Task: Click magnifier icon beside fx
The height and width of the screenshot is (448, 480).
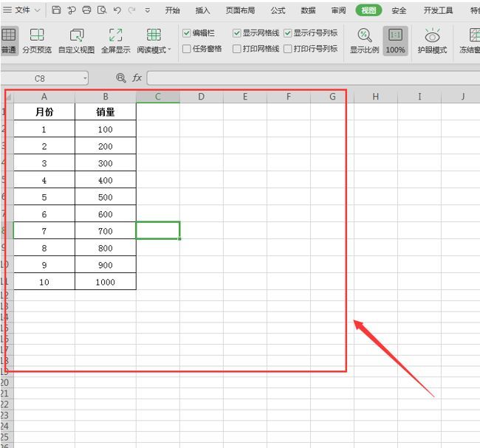Action: (x=121, y=77)
